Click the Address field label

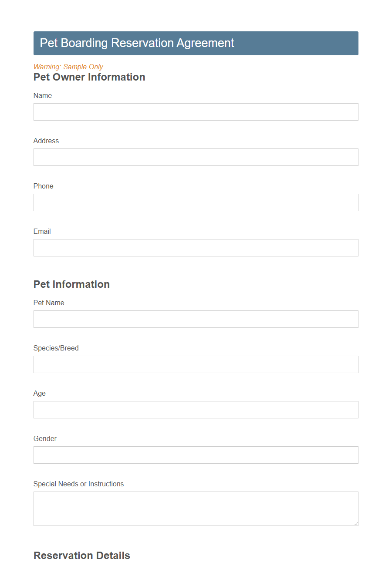[46, 141]
